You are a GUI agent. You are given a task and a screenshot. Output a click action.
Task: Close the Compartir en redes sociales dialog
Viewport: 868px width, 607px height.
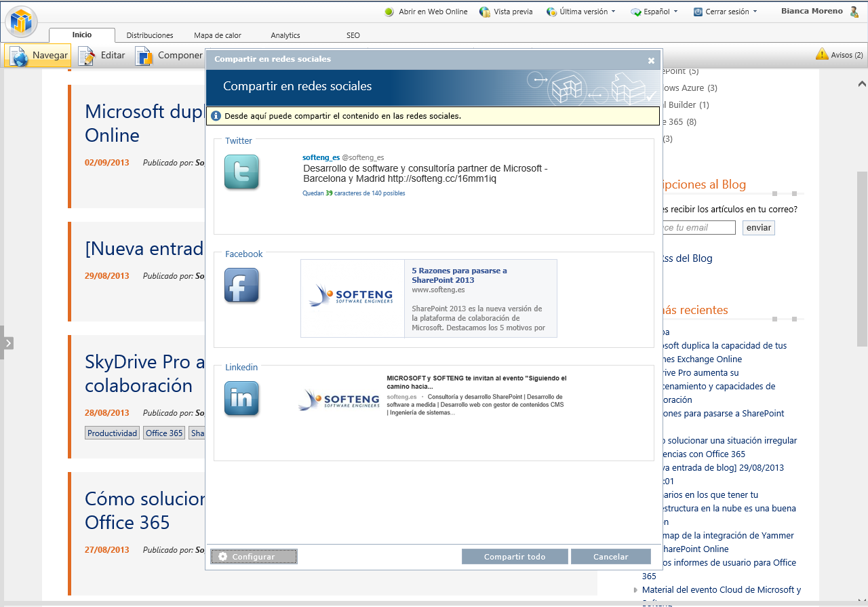[x=651, y=60]
